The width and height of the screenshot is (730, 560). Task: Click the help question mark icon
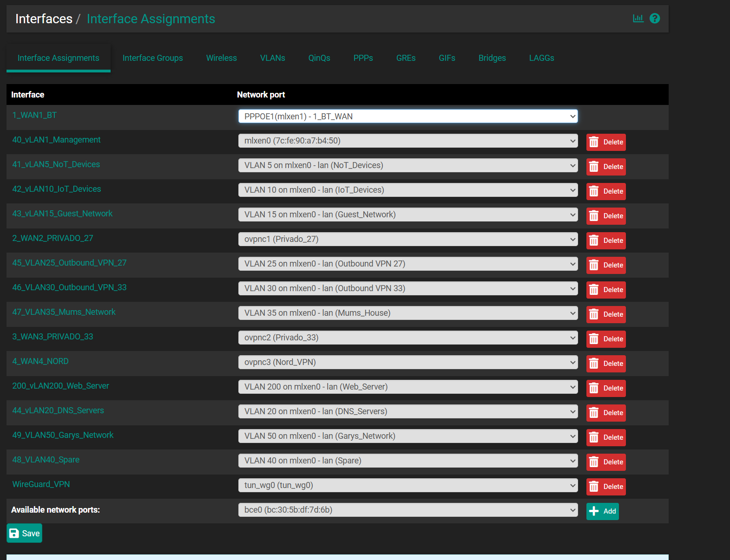pos(654,19)
